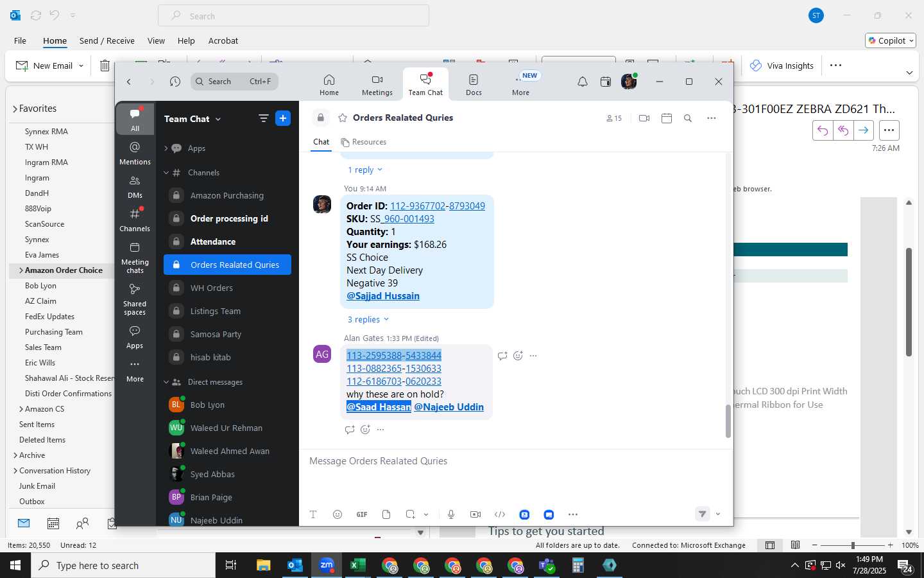The image size is (924, 578).
Task: Click zoom out minus on Outlook status bar
Action: coord(815,545)
